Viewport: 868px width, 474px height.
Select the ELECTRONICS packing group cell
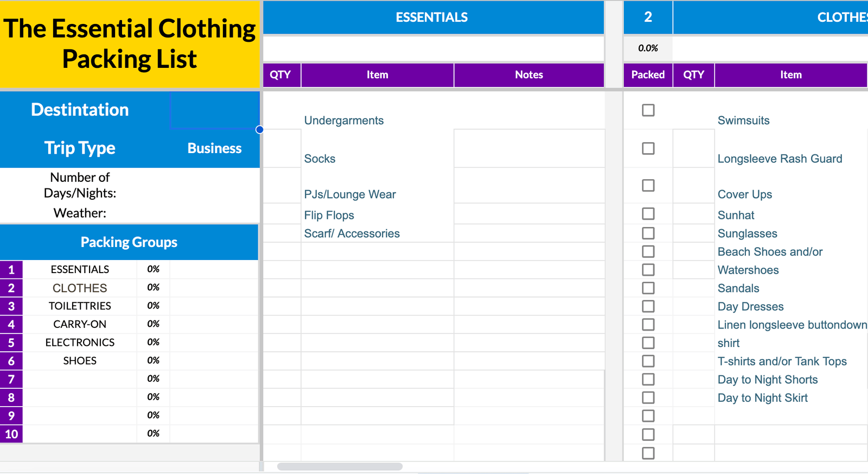[x=80, y=342]
